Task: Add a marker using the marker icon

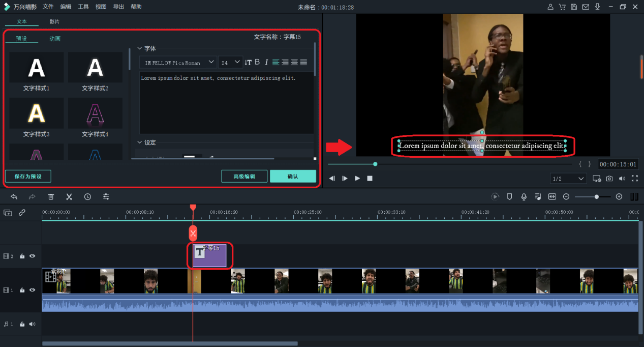Action: [x=509, y=196]
